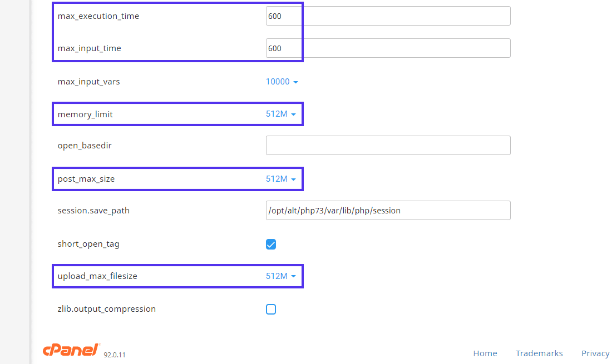
Task: Click the dropdown arrow beside the 10000 value
Action: [x=295, y=81]
